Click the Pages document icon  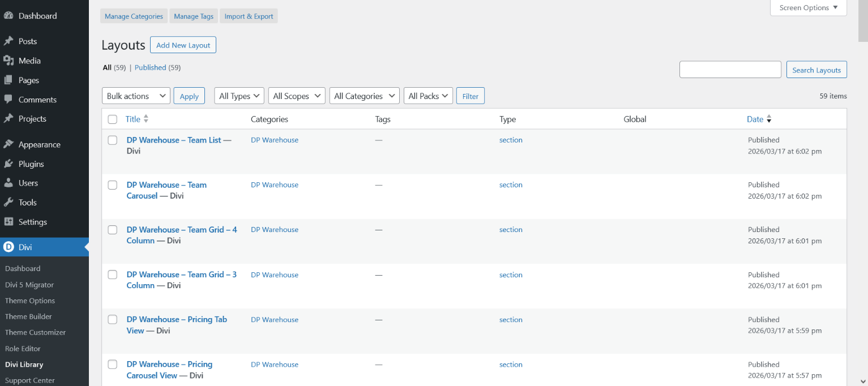tap(8, 80)
